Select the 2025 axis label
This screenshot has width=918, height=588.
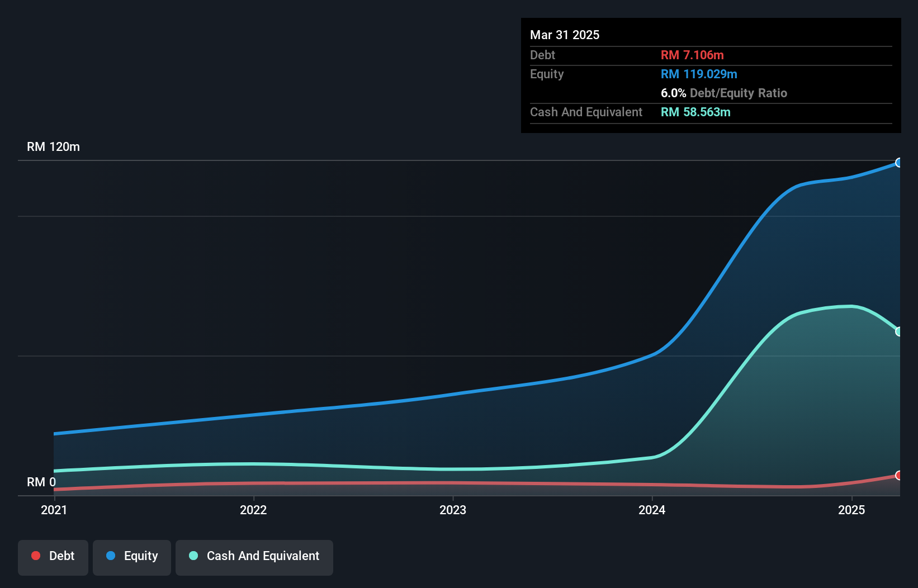(x=851, y=510)
